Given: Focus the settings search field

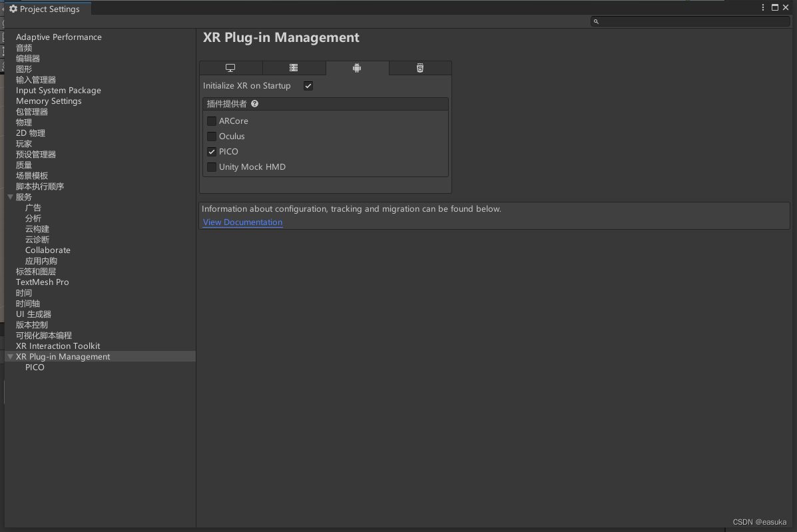Looking at the screenshot, I should (690, 21).
